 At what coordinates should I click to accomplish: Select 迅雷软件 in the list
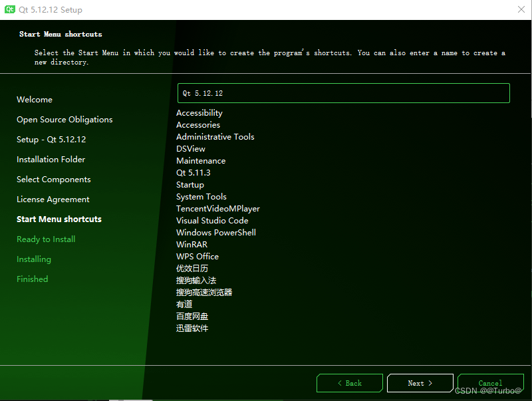(192, 329)
